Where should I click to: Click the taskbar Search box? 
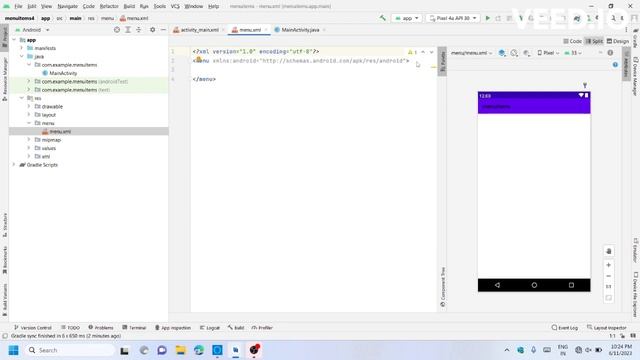click(x=70, y=350)
